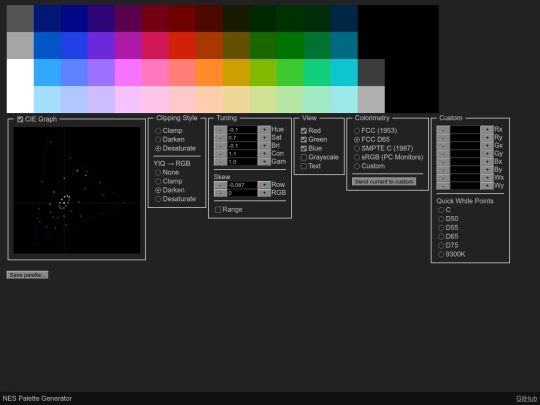Choose FCC (1953) colorimetry
The height and width of the screenshot is (405, 540).
point(357,131)
